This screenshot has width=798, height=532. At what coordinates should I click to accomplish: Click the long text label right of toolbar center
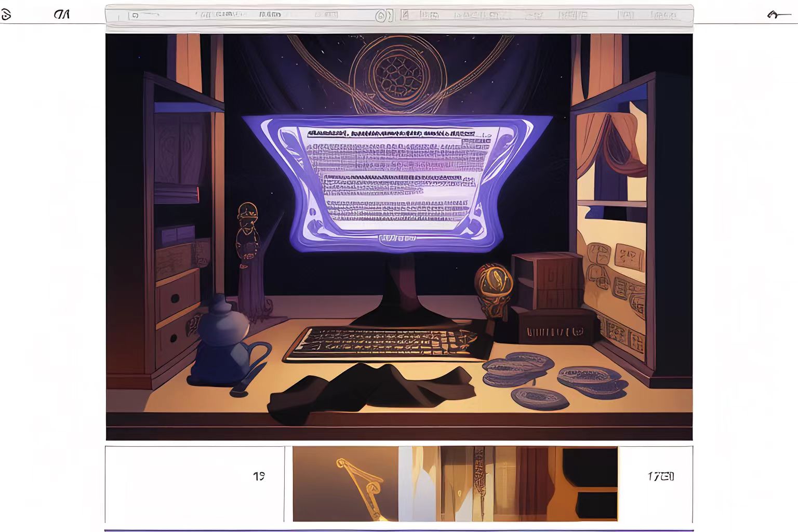pyautogui.click(x=478, y=16)
